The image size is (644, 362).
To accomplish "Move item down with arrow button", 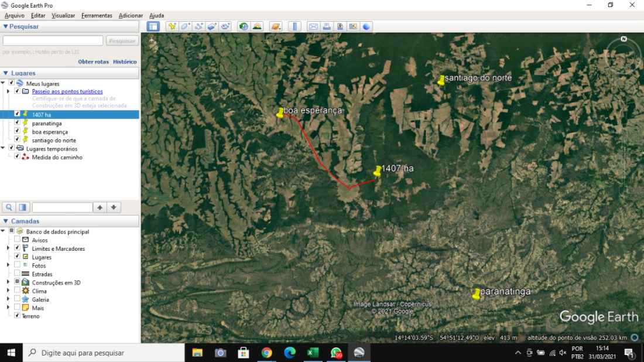I will pos(114,207).
